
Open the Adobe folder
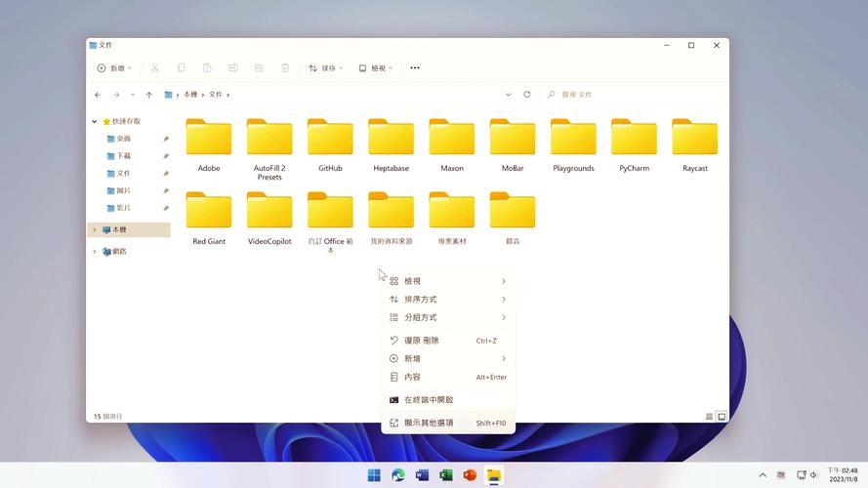point(209,145)
